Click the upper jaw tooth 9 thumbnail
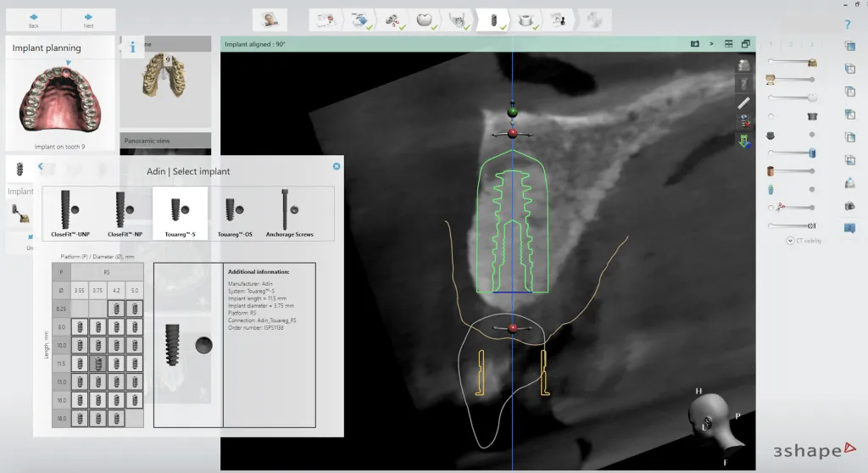The height and width of the screenshot is (473, 868). tap(61, 101)
